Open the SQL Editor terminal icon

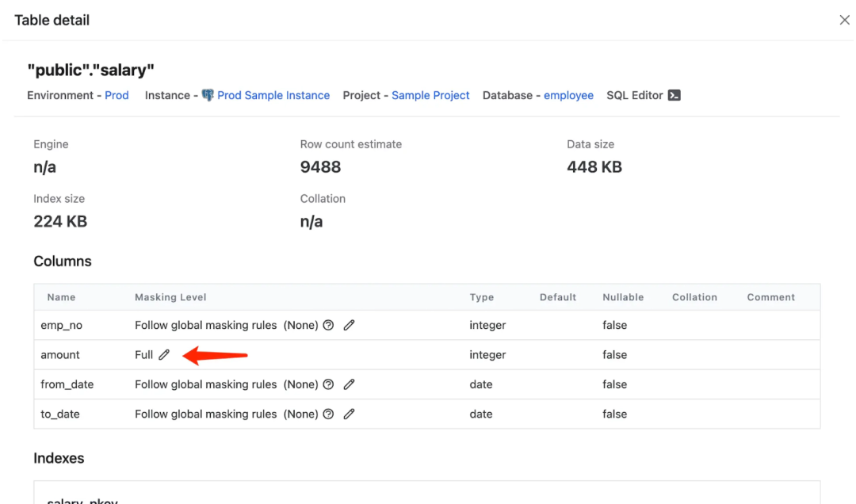(x=674, y=95)
